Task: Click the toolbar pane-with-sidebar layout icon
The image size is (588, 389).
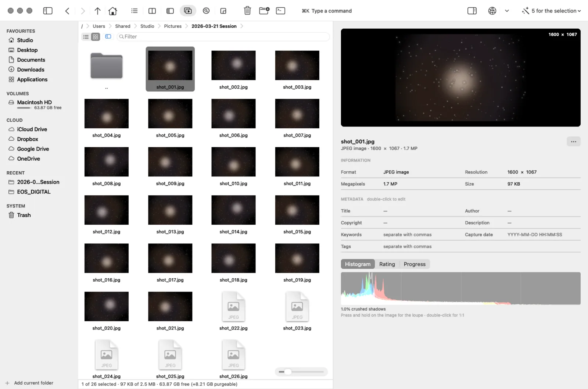Action: pyautogui.click(x=170, y=11)
